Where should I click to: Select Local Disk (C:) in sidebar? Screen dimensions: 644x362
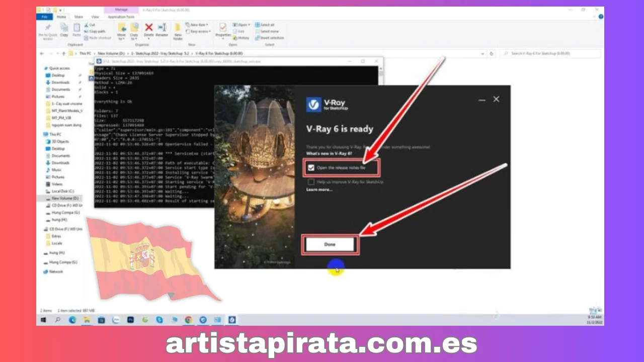coord(62,191)
